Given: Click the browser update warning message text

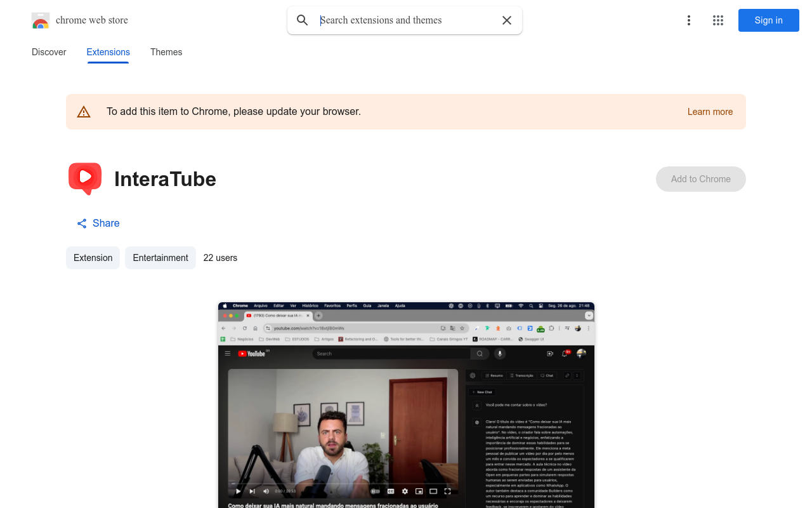Looking at the screenshot, I should (233, 112).
